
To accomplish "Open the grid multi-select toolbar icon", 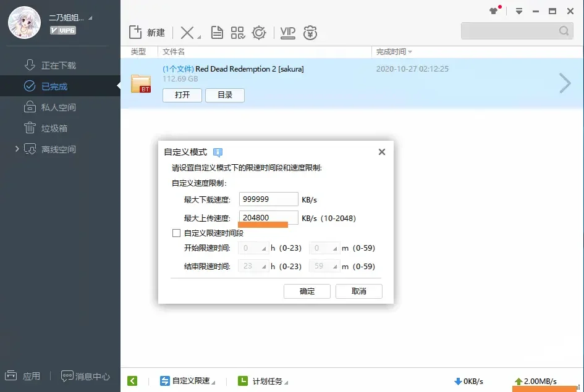I will click(x=238, y=33).
